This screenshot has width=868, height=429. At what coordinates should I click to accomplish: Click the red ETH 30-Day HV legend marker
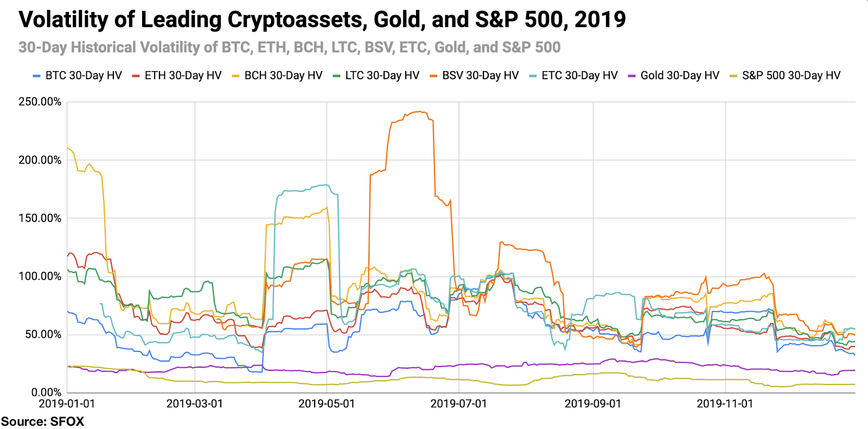coord(136,76)
